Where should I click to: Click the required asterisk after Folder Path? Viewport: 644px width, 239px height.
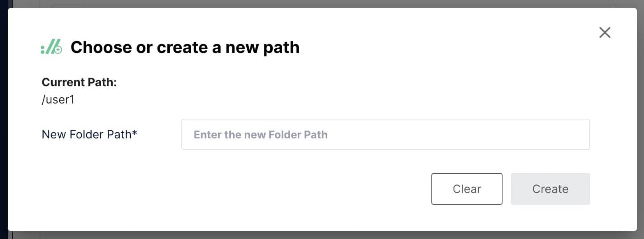click(134, 133)
